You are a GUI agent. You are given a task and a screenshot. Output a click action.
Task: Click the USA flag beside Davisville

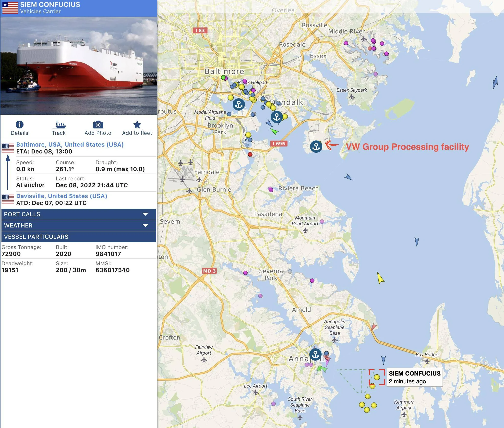(8, 199)
